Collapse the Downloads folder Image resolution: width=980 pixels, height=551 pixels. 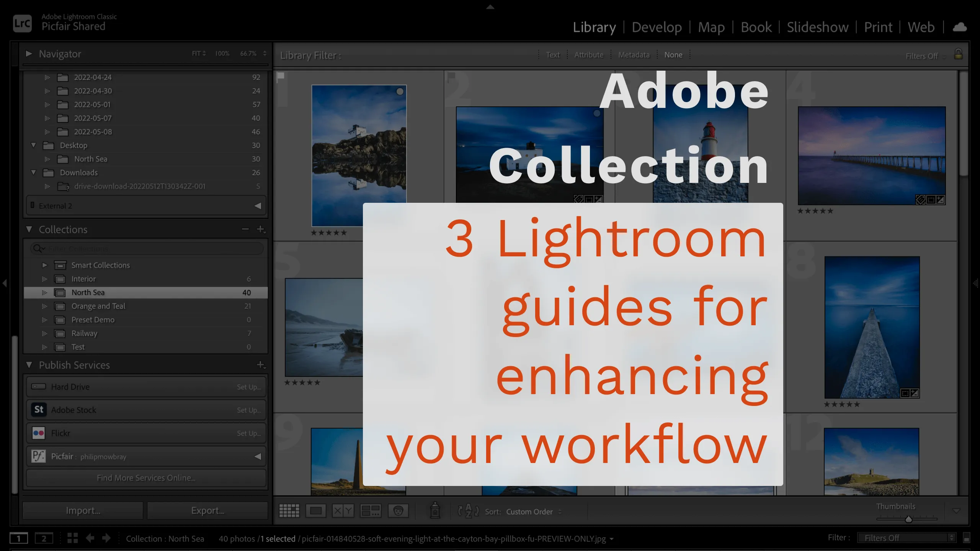pos(34,173)
